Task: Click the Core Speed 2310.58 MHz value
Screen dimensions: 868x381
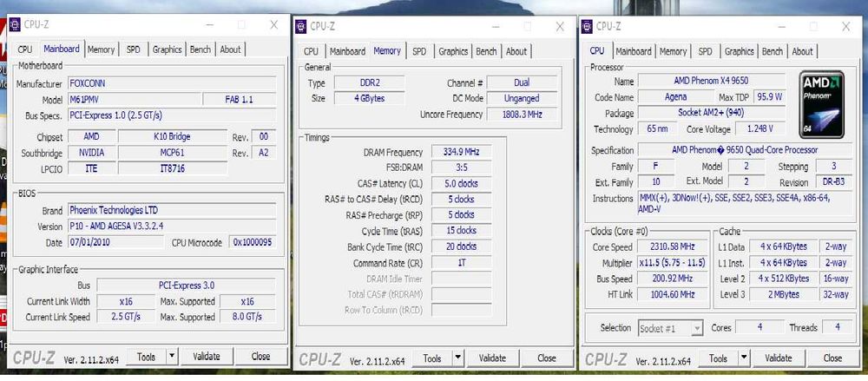Action: pyautogui.click(x=674, y=246)
